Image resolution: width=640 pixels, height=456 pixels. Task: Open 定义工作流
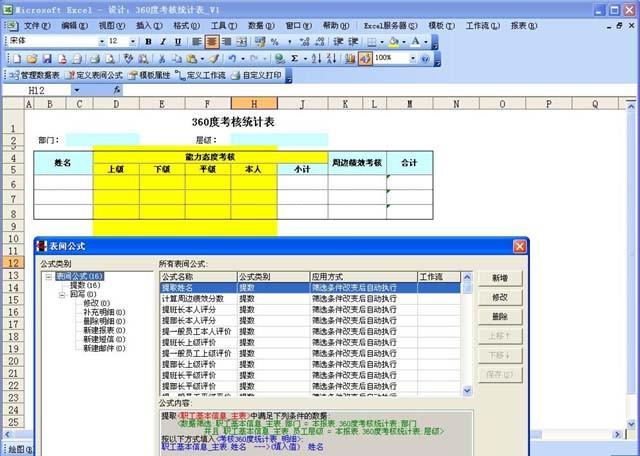point(200,76)
